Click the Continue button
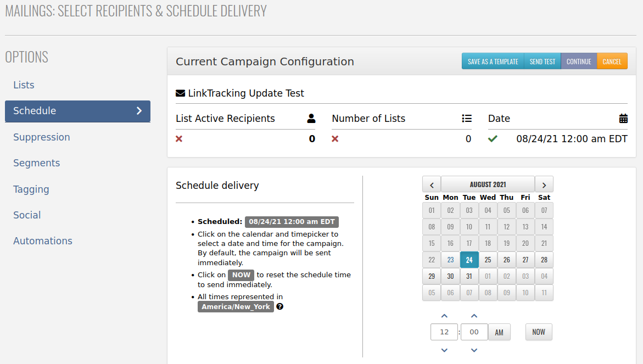The width and height of the screenshot is (643, 364). [x=579, y=61]
